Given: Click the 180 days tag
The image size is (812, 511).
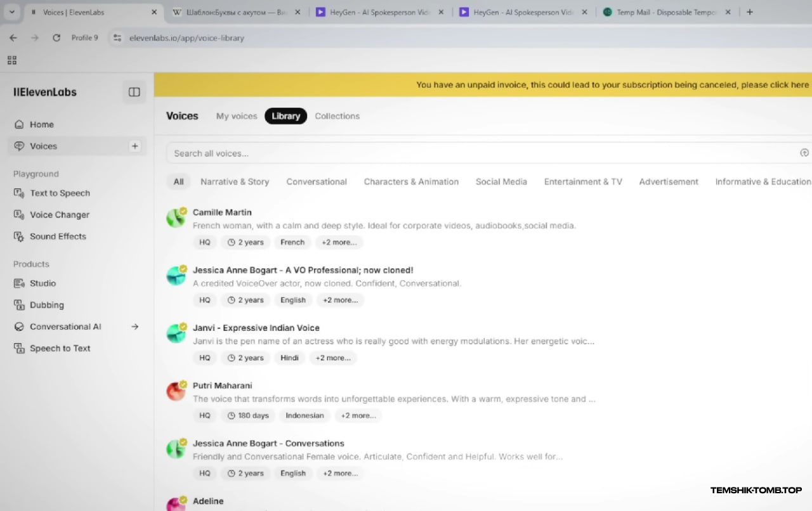Looking at the screenshot, I should click(248, 415).
